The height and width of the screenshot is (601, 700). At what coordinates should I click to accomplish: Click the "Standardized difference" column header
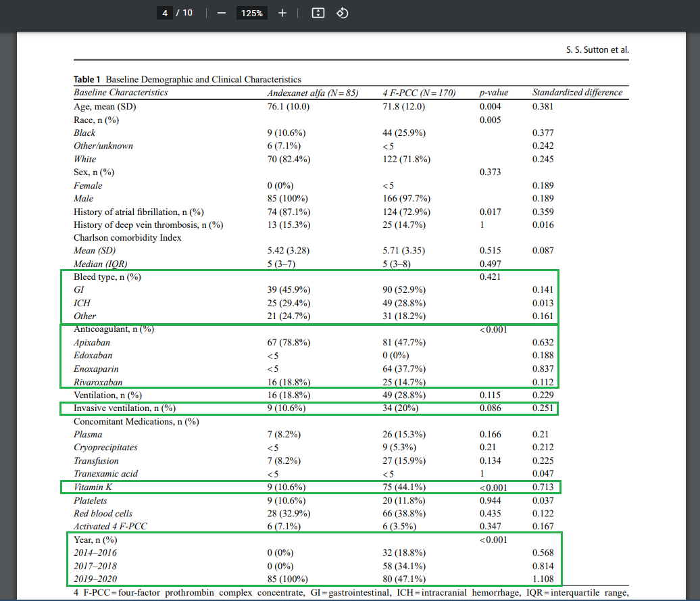pyautogui.click(x=577, y=93)
